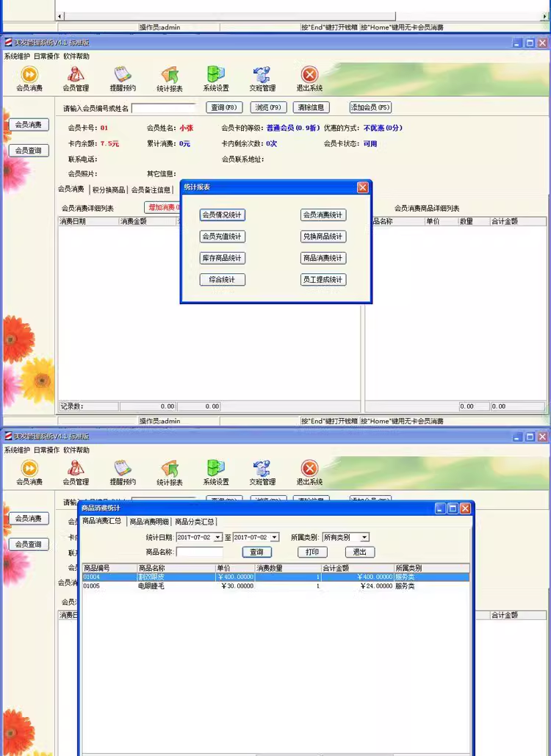Open 系统设置 toolbar icon behind the 商品消费统计 dialog
Image resolution: width=551 pixels, height=756 pixels.
click(216, 473)
